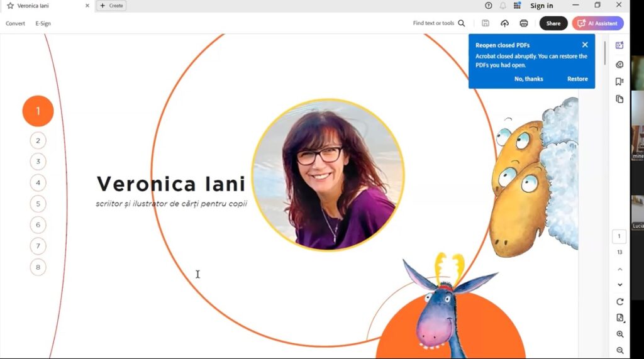The width and height of the screenshot is (644, 359).
Task: Rotate the page with rotate icon
Action: click(619, 302)
